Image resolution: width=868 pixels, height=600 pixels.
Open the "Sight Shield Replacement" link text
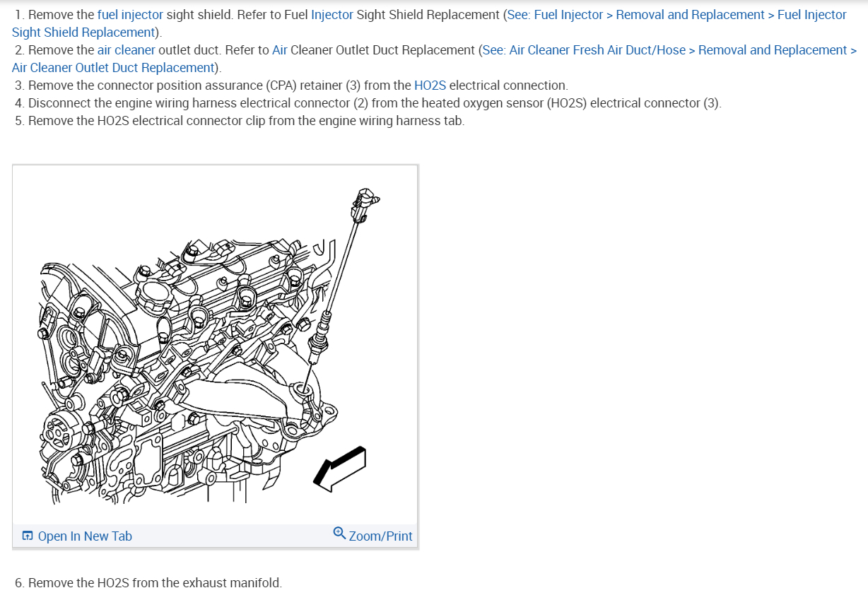pos(84,33)
